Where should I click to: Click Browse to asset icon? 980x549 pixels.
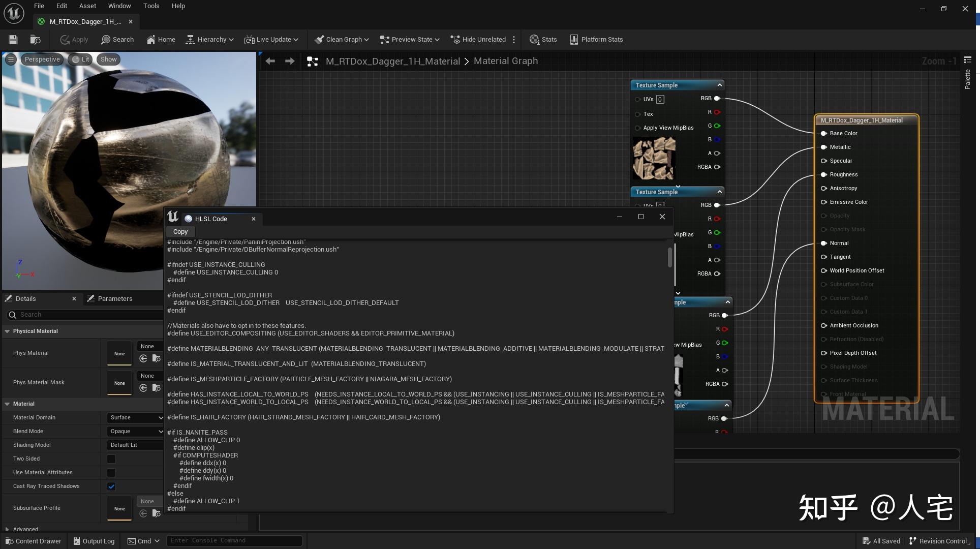pyautogui.click(x=35, y=40)
